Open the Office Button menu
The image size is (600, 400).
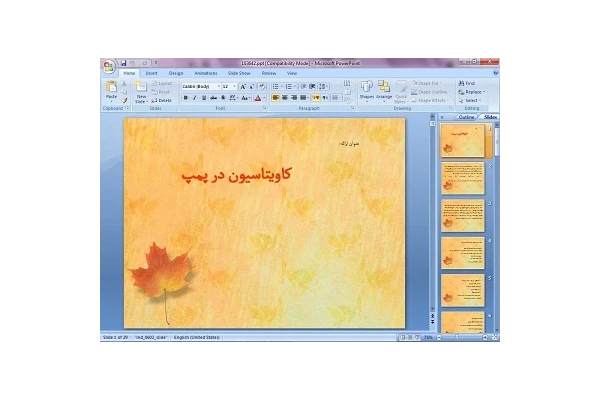point(109,67)
